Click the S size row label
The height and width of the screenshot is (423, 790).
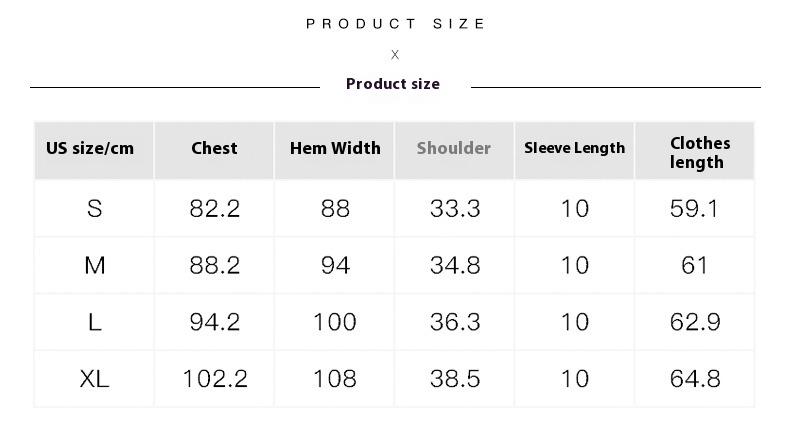[95, 208]
